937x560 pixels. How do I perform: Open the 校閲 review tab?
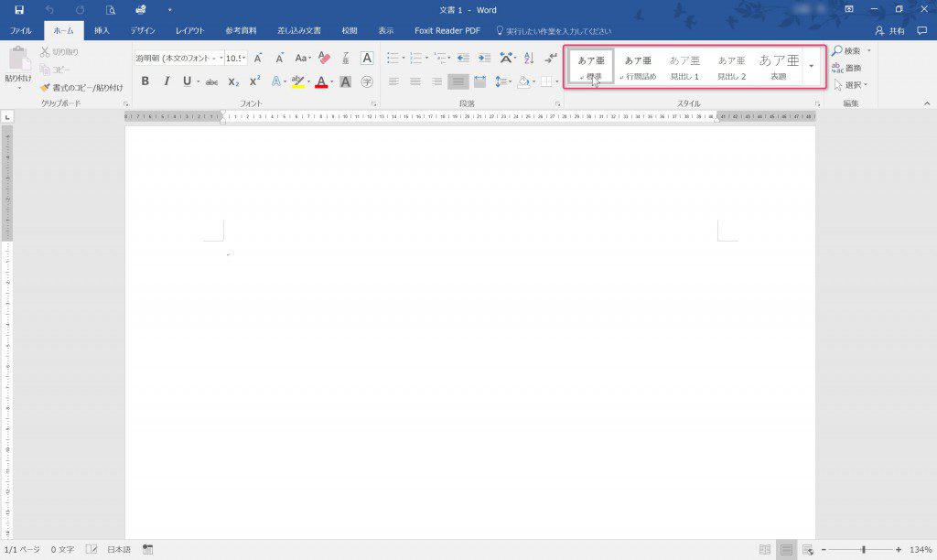point(350,30)
